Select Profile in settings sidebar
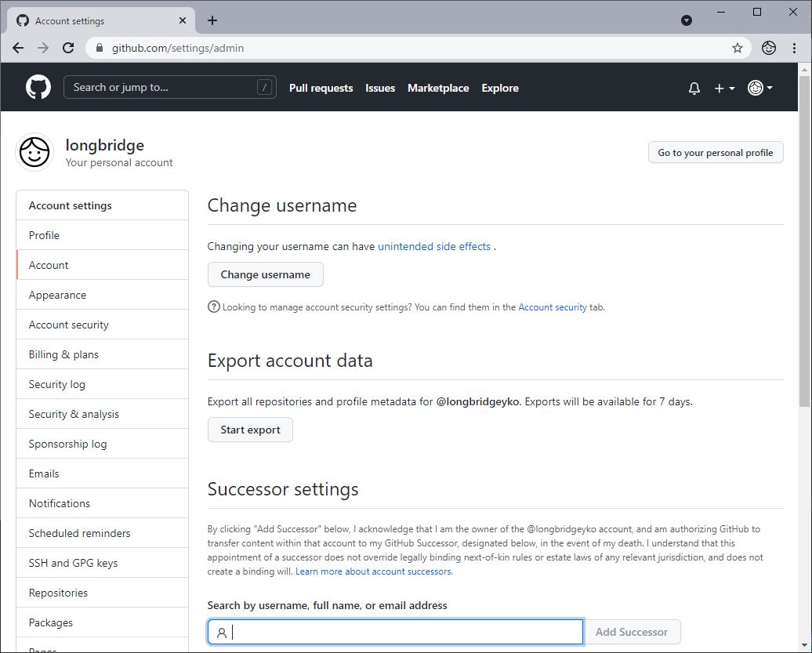The height and width of the screenshot is (653, 812). [103, 235]
